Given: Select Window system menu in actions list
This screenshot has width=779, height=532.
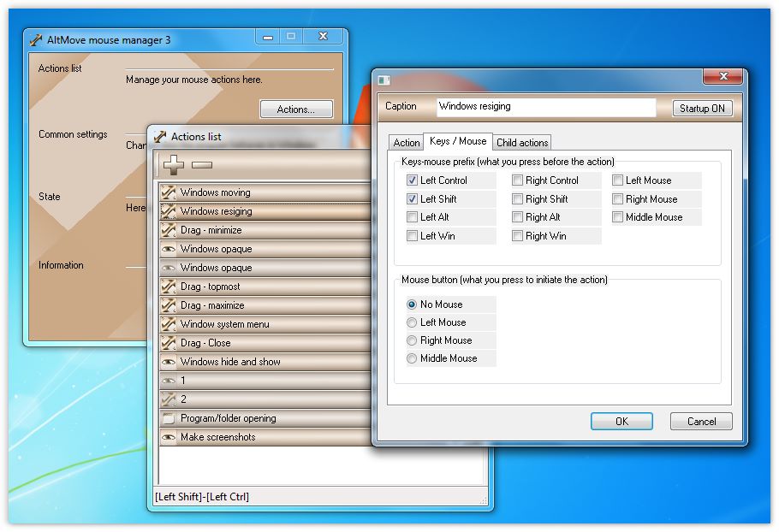Looking at the screenshot, I should tap(224, 324).
